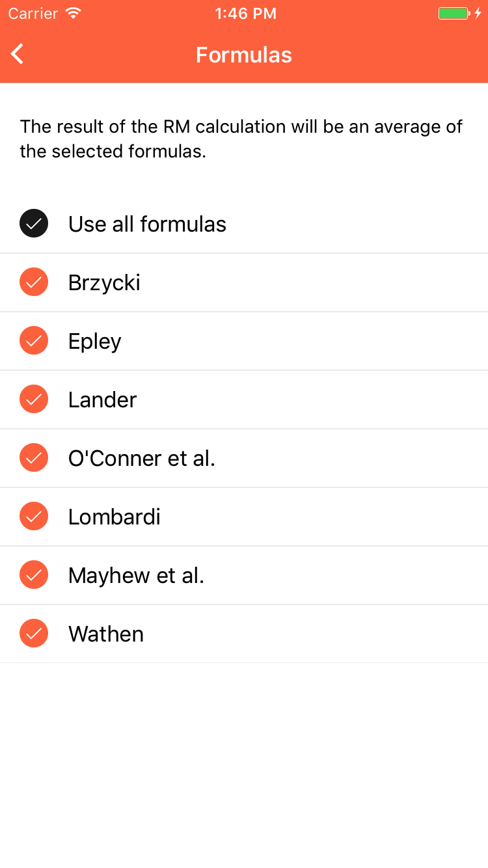Tap the Brzycki label text
The height and width of the screenshot is (868, 488).
[x=104, y=283]
